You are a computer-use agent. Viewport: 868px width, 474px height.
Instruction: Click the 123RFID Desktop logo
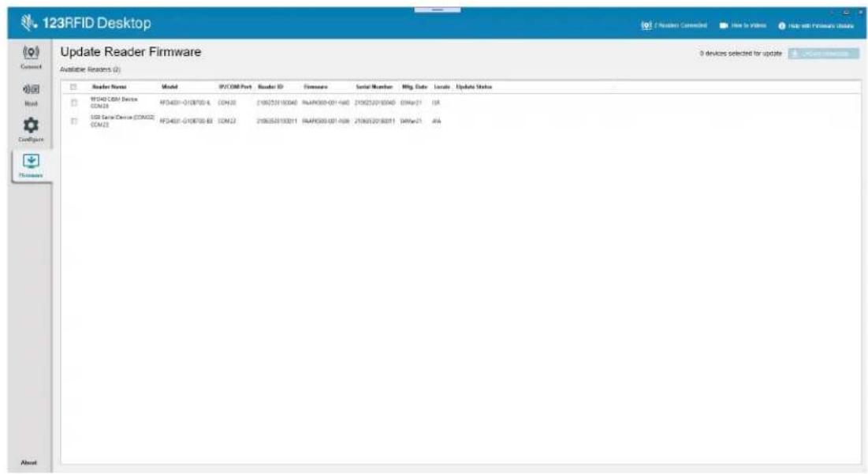click(x=86, y=23)
